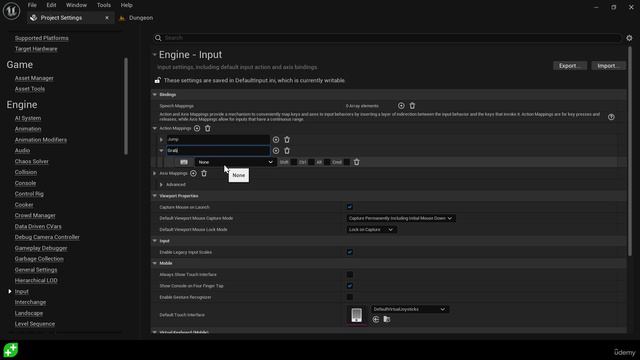Click the search magnifier icon
Screen dimensions: 640x360
(158, 38)
